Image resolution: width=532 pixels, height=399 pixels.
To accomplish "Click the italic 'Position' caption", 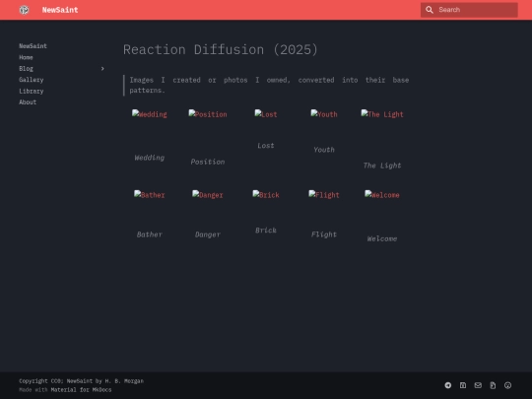I will click(x=208, y=162).
